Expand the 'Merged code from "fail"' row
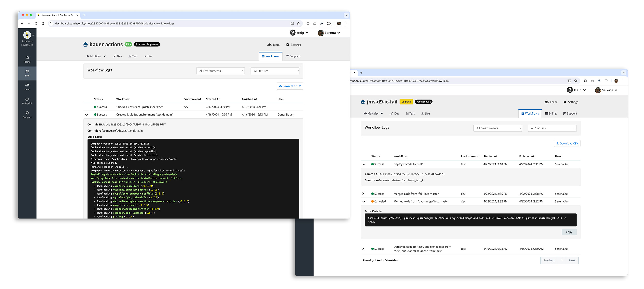 (x=363, y=194)
